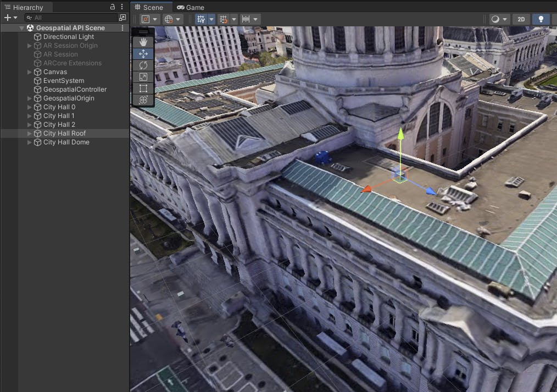The image size is (557, 392).
Task: Toggle the grid visibility button
Action: (x=201, y=19)
